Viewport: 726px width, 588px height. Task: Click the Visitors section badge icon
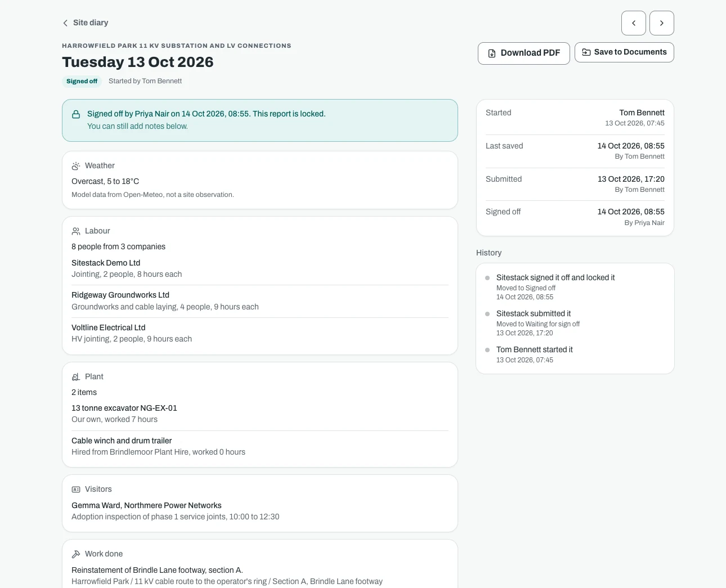point(76,490)
